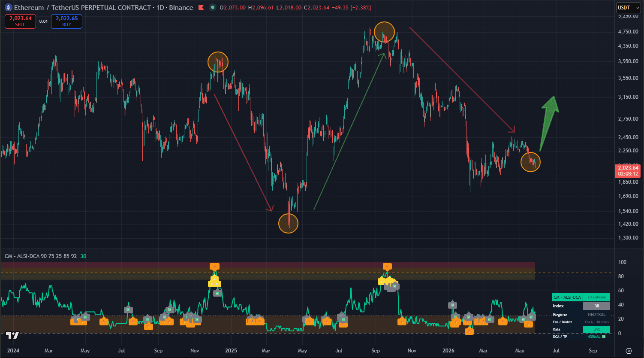Click the close value C2,023.64 in header
Screen dimensions: 644x358
coord(316,8)
